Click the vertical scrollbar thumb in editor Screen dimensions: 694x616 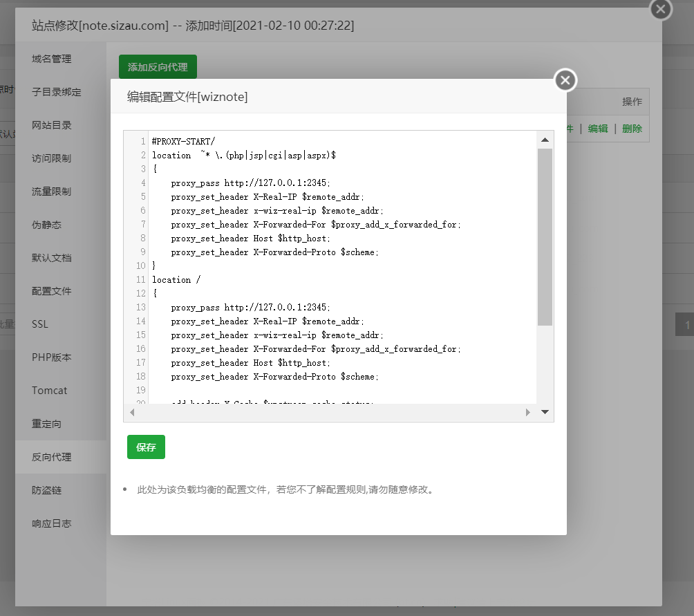pyautogui.click(x=545, y=235)
